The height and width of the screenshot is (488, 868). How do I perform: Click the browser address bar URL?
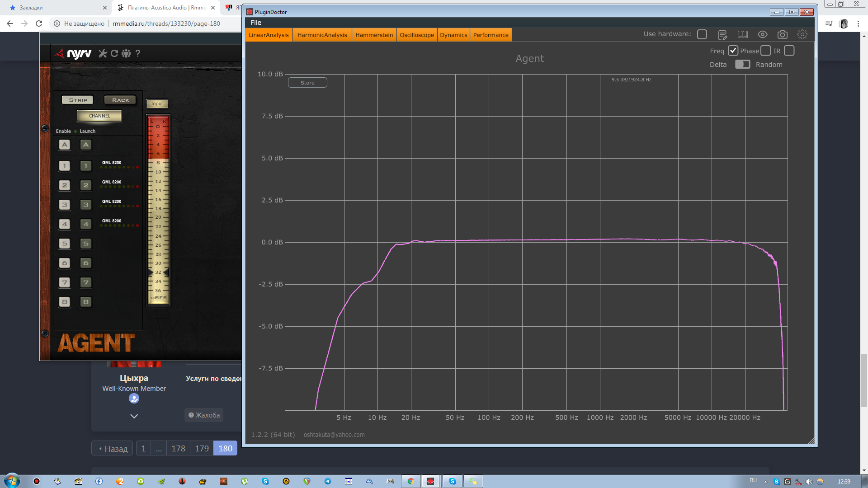pyautogui.click(x=166, y=23)
